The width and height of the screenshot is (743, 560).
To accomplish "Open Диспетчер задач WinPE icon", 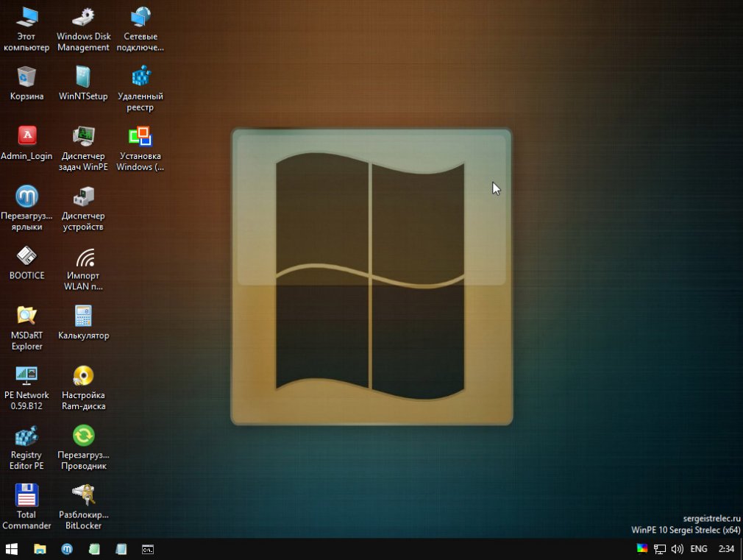I will tap(83, 149).
